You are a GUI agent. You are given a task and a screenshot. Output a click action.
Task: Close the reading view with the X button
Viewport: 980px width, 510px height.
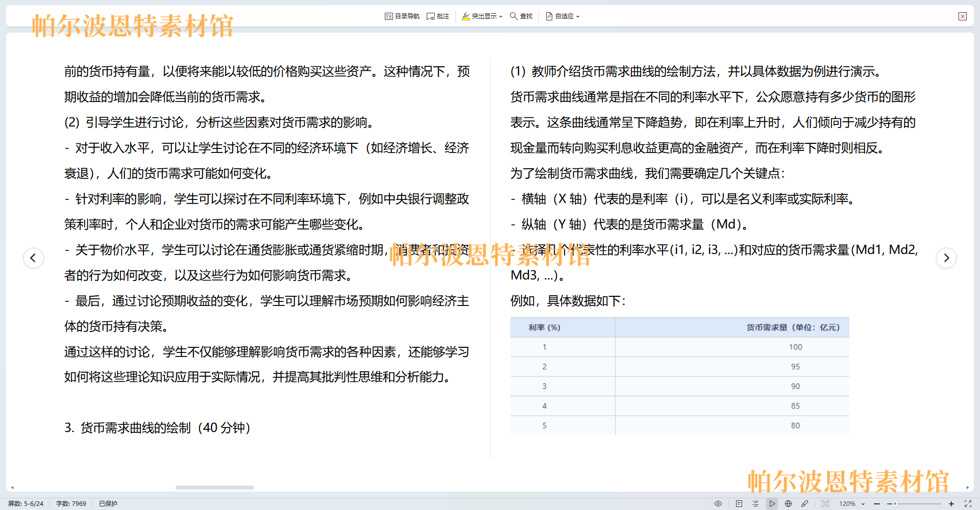click(963, 16)
